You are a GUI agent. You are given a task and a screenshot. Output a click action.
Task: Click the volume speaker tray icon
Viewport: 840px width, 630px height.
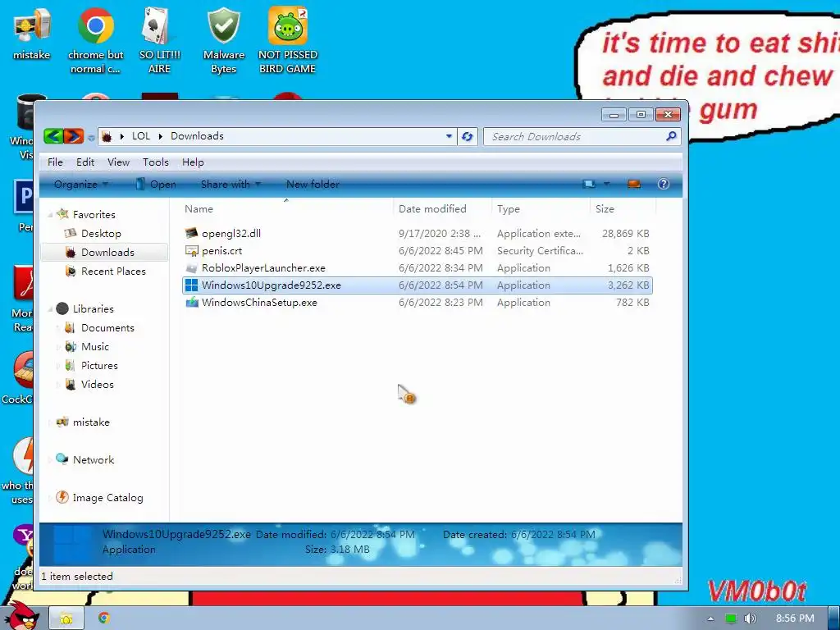750,619
